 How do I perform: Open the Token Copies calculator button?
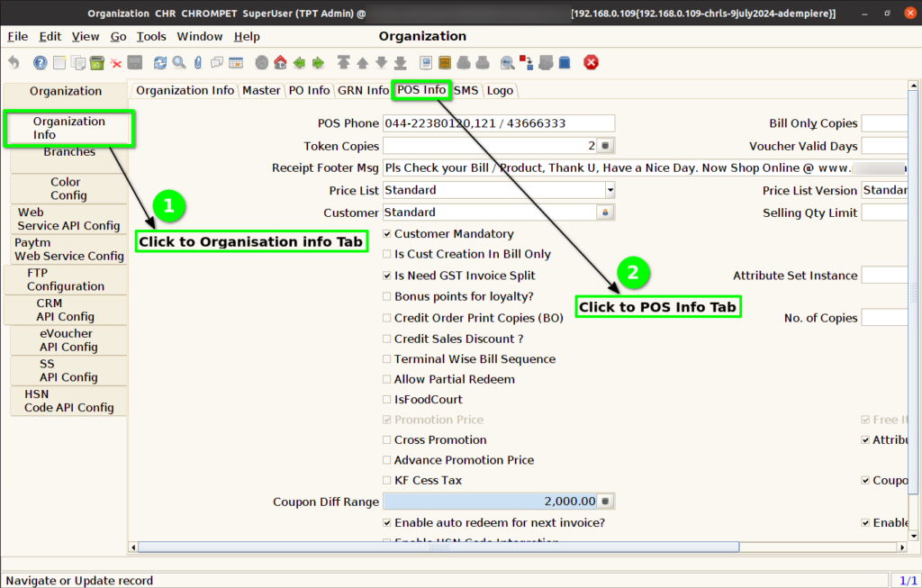pyautogui.click(x=606, y=145)
